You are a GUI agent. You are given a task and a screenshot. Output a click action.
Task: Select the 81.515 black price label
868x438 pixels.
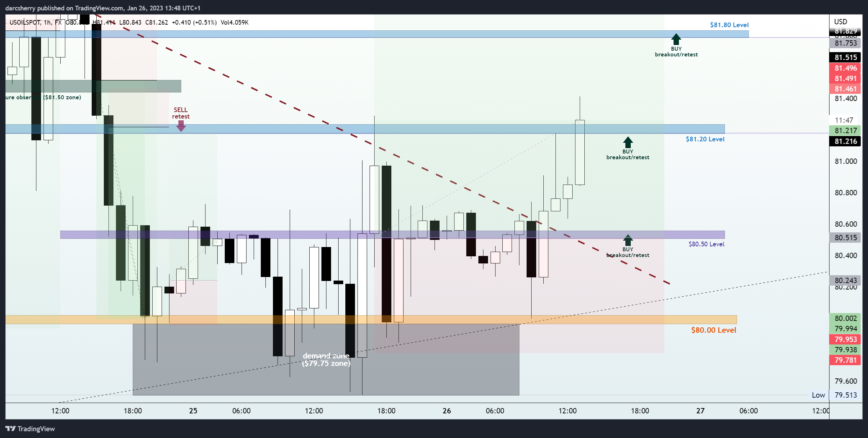[845, 57]
